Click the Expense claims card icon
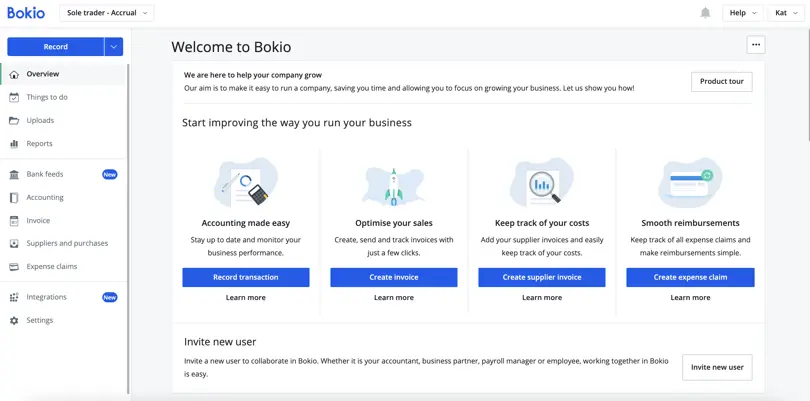Viewport: 810px width, 401px height. coord(14,267)
